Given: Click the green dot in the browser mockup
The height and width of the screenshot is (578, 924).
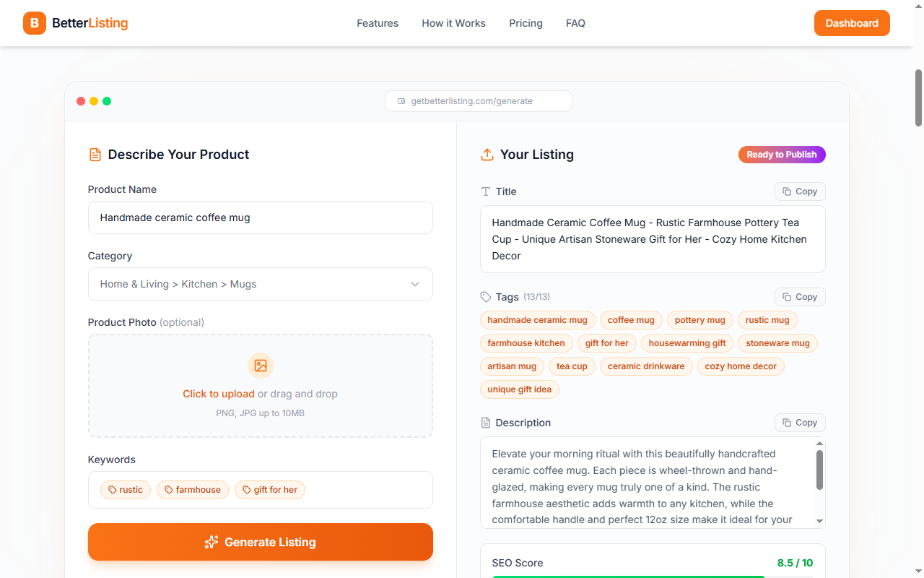Looking at the screenshot, I should pyautogui.click(x=107, y=101).
